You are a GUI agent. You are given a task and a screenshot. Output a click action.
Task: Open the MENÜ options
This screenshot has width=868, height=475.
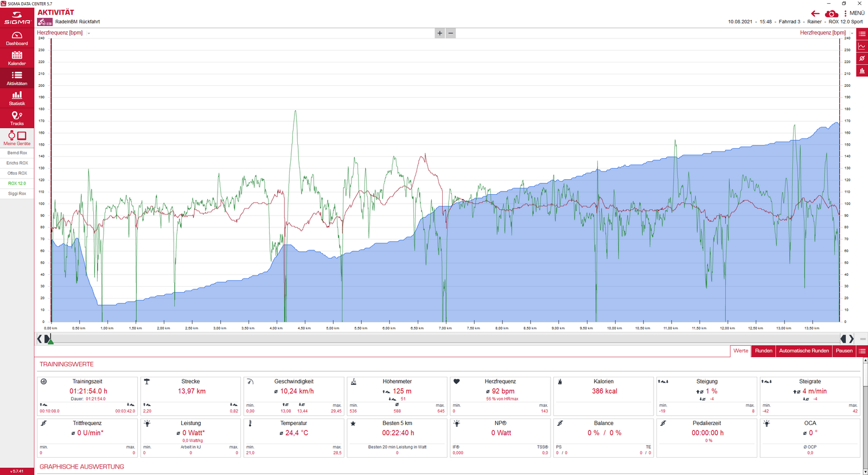click(x=854, y=13)
